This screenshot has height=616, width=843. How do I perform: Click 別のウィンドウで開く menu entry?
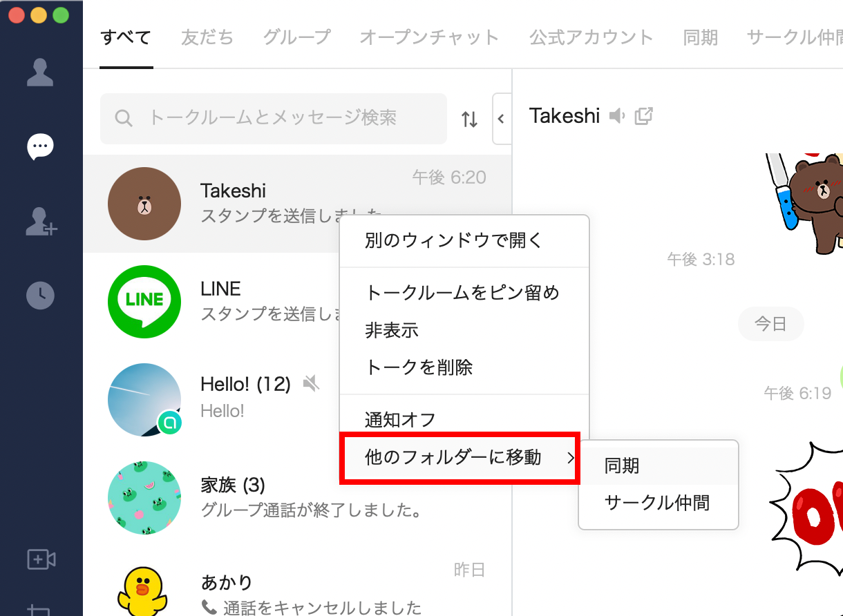point(454,240)
